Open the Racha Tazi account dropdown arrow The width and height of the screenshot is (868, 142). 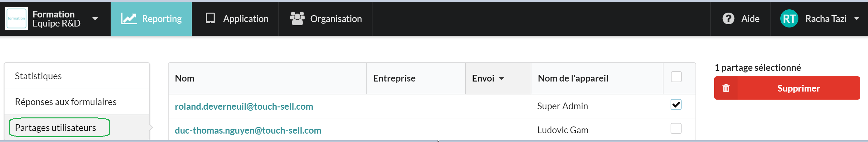(x=857, y=18)
